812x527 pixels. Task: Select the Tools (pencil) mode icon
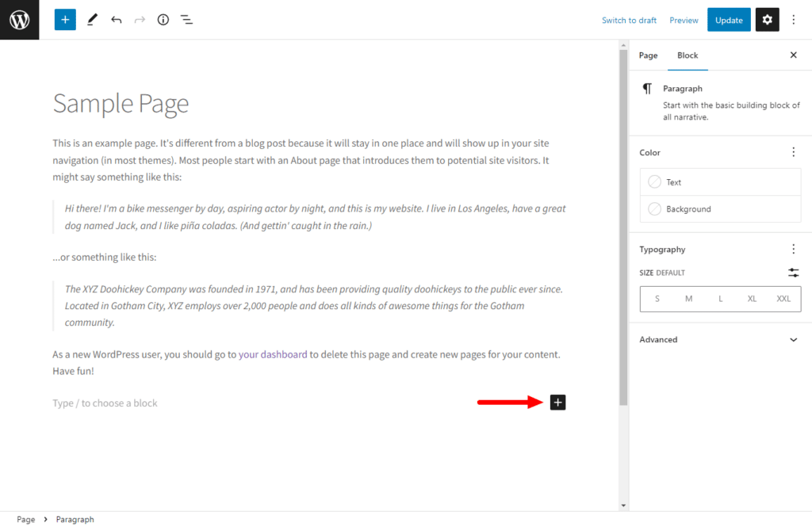click(91, 19)
